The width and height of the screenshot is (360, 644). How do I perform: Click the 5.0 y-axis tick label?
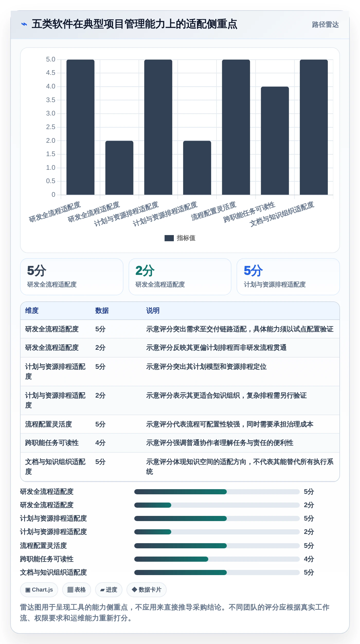click(51, 59)
